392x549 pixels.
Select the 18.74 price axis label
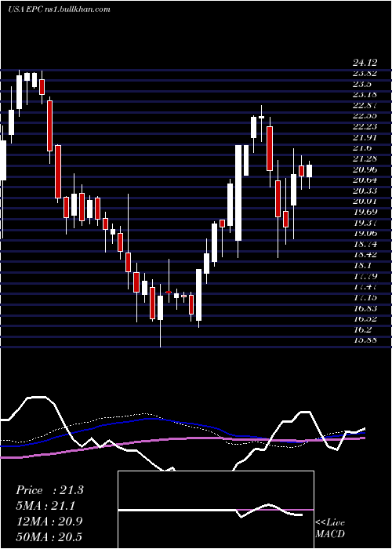click(365, 245)
